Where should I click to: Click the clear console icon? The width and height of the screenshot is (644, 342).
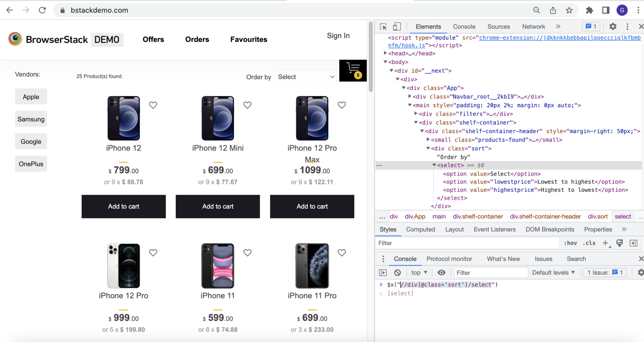(x=397, y=273)
